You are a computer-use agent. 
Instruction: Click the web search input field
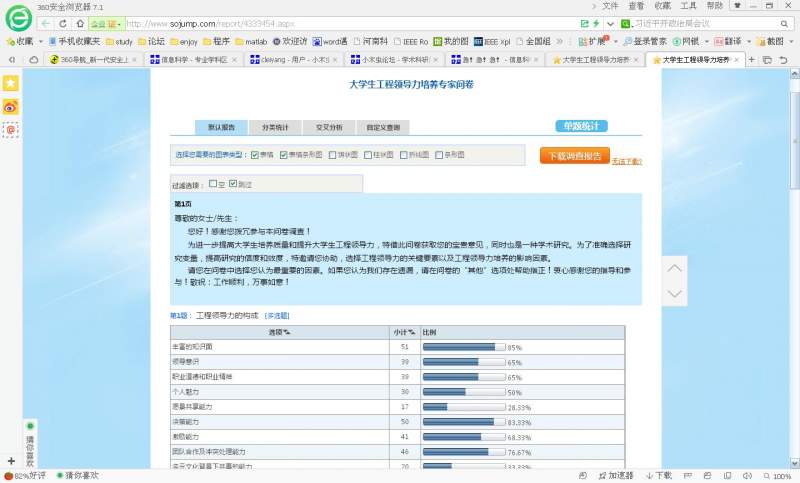[x=705, y=24]
